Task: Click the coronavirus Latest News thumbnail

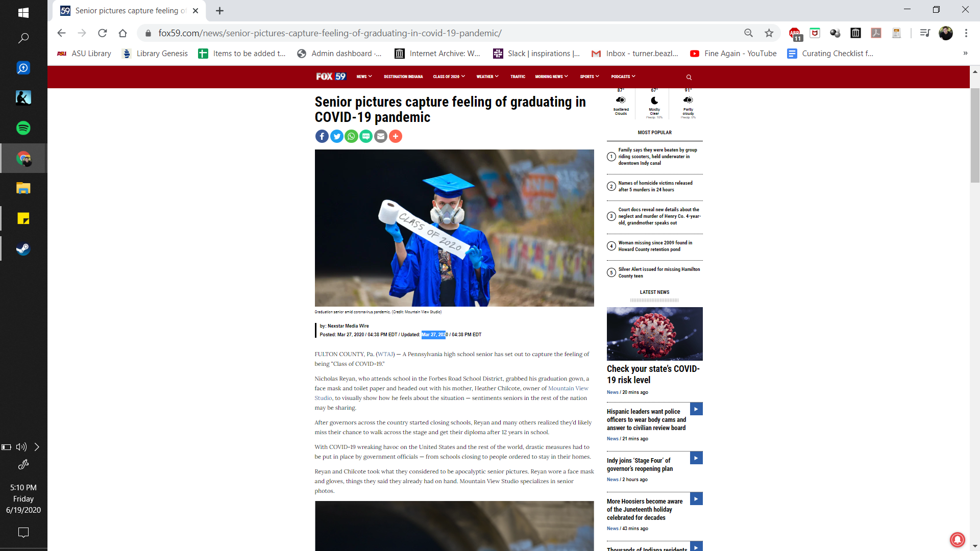Action: coord(654,334)
